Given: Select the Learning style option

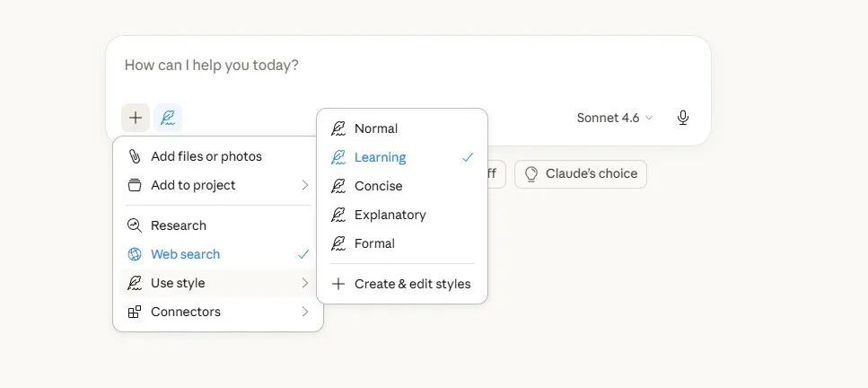Looking at the screenshot, I should [x=380, y=157].
